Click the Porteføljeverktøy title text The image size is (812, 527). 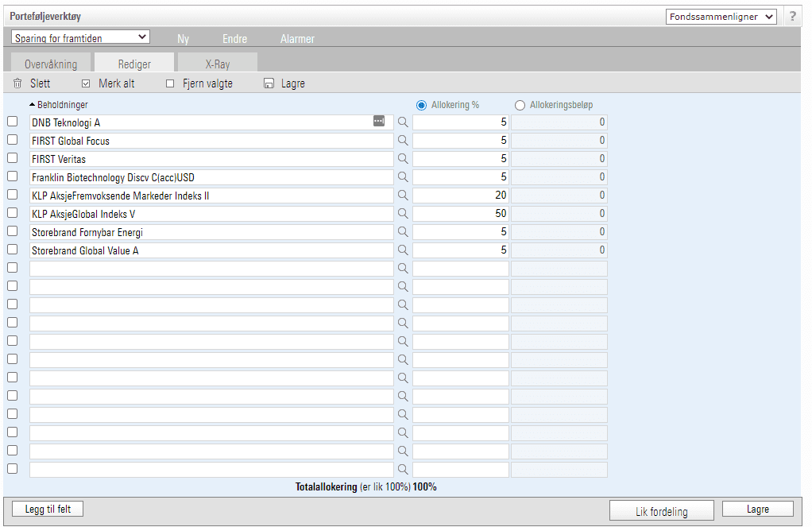45,16
